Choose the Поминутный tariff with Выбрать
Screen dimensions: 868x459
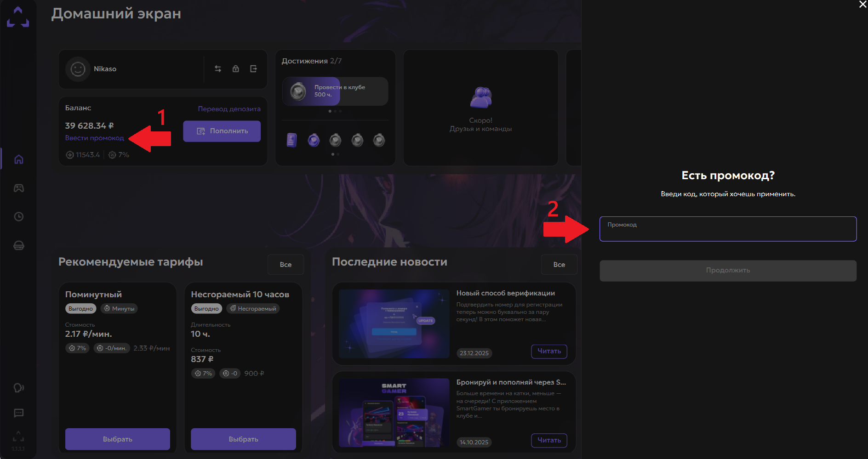[x=118, y=439]
